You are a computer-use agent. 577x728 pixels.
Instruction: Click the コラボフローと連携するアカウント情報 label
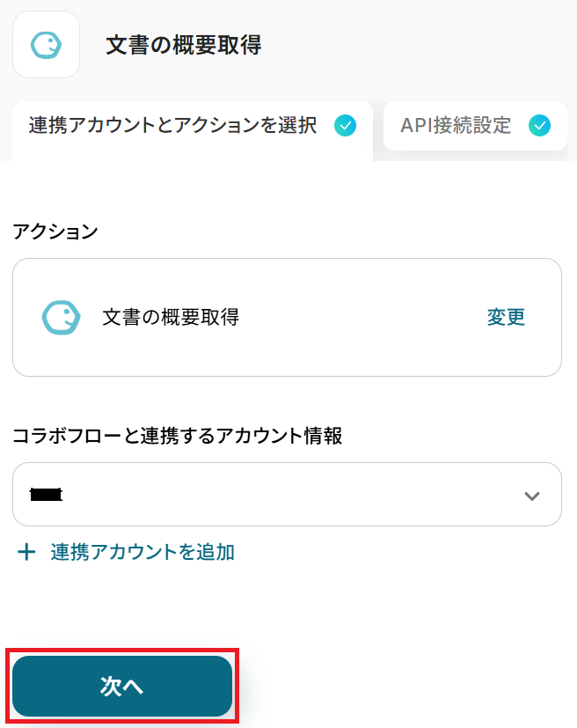click(x=177, y=435)
